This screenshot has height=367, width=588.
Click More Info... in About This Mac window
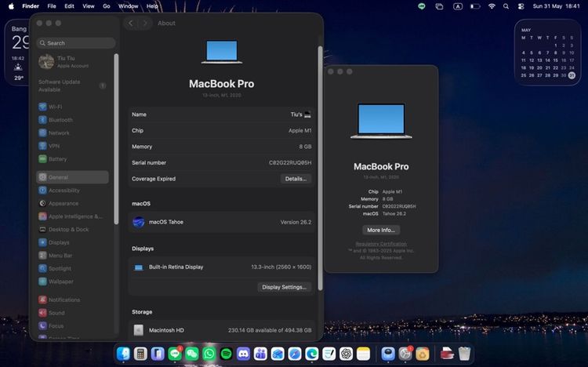pyautogui.click(x=381, y=230)
